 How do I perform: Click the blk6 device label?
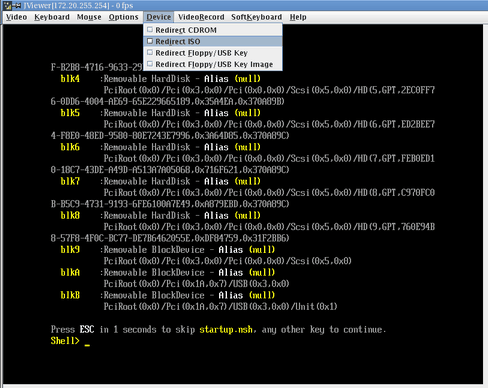[70, 147]
